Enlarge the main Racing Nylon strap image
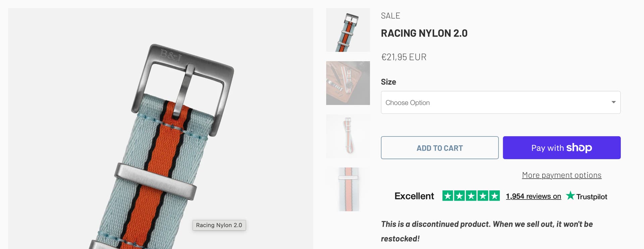This screenshot has width=644, height=249. tap(160, 134)
